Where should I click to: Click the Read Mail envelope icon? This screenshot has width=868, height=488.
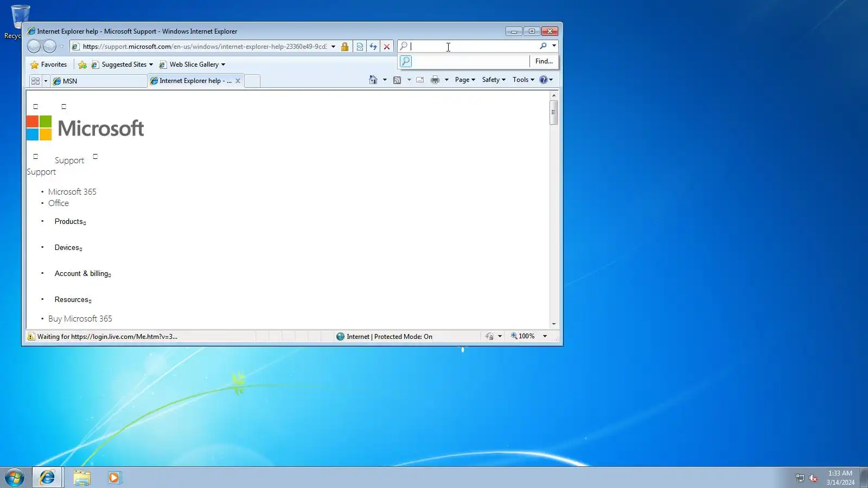[420, 80]
